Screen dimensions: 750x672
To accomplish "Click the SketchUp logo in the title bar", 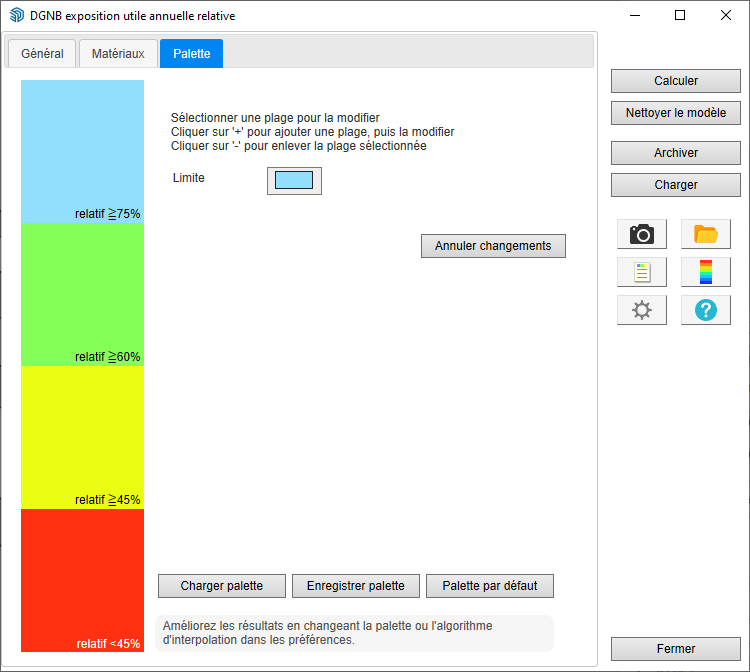I will tap(17, 15).
